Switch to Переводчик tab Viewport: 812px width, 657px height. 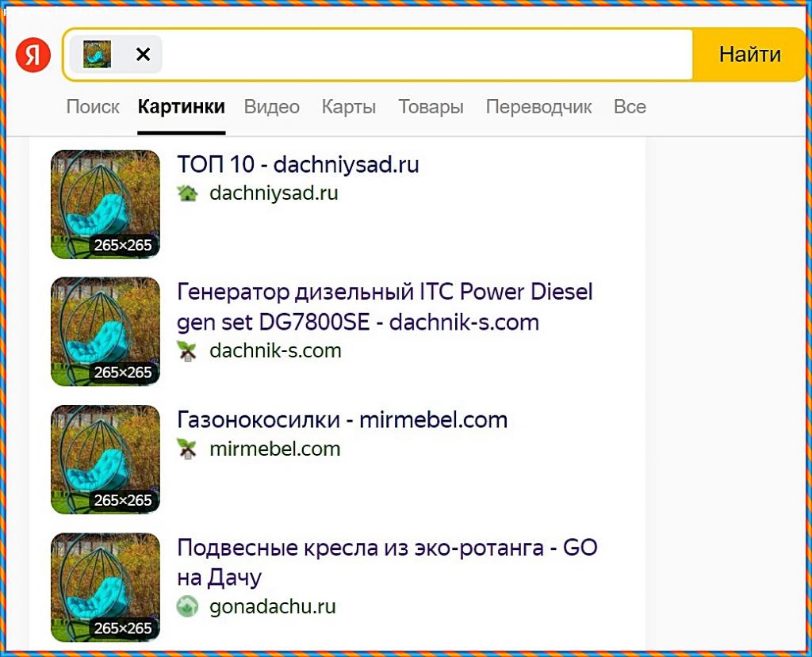538,107
